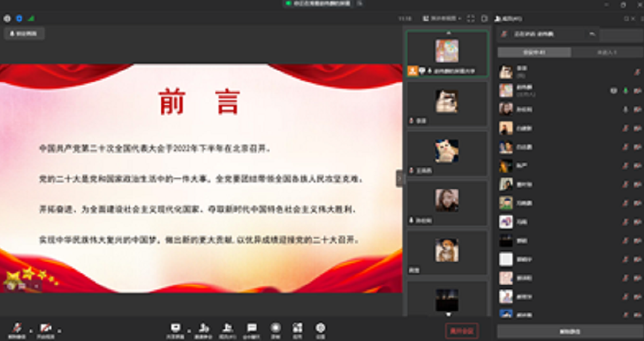Click the Record icon in toolbar

tap(276, 329)
